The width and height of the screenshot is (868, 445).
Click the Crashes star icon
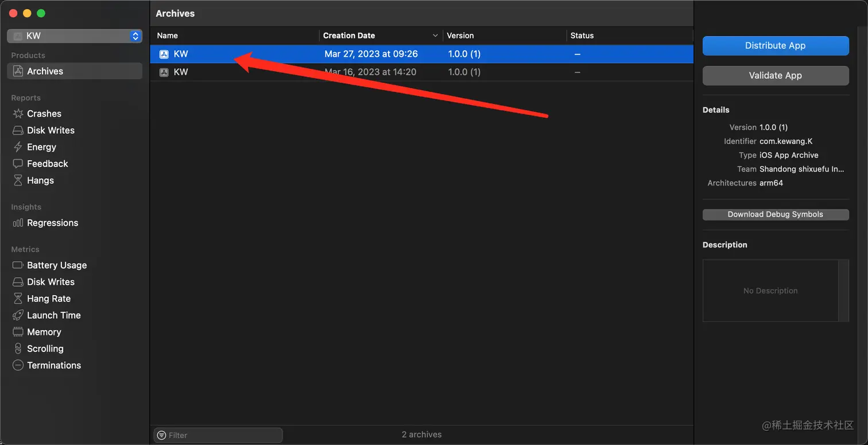point(18,114)
